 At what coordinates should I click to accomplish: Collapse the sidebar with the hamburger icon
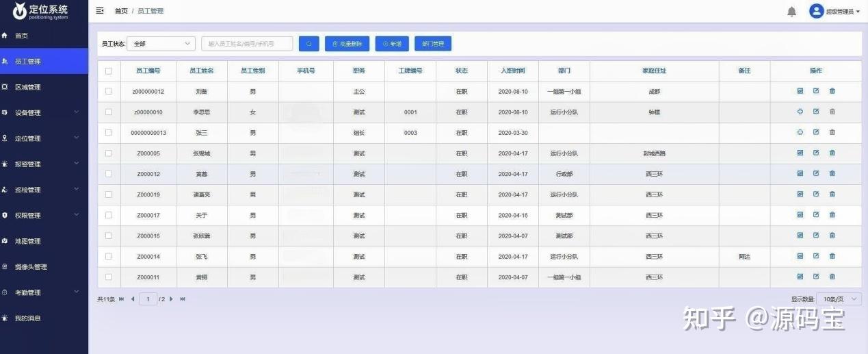click(100, 11)
